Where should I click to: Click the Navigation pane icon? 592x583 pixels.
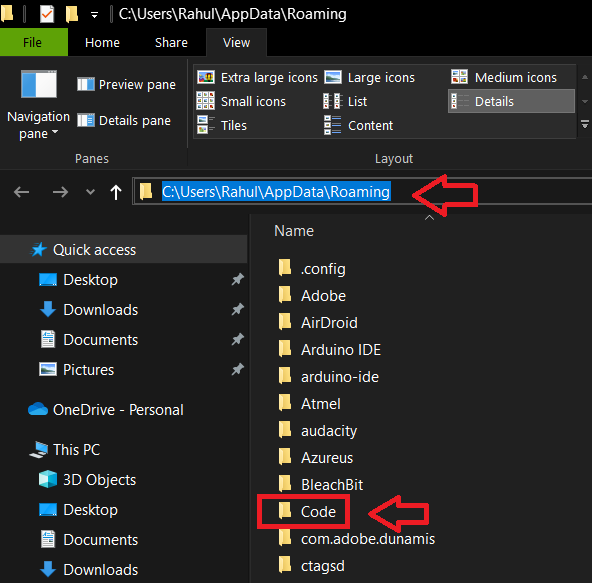click(39, 85)
